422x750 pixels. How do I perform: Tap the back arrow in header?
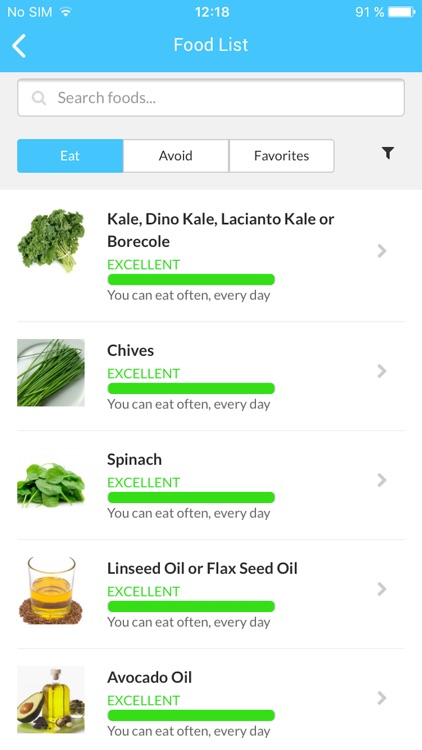19,46
